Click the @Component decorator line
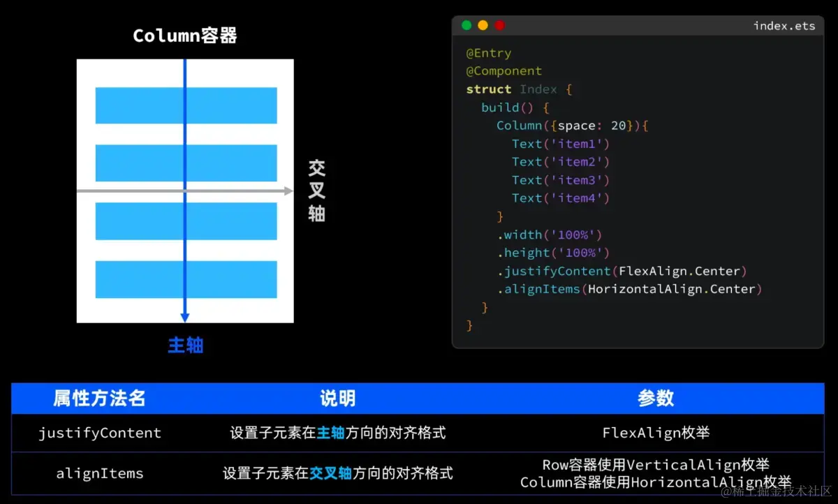838x504 pixels. pyautogui.click(x=504, y=71)
